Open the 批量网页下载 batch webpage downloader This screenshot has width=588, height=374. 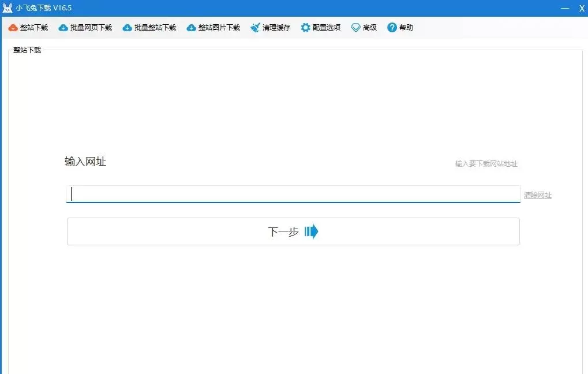coord(85,27)
